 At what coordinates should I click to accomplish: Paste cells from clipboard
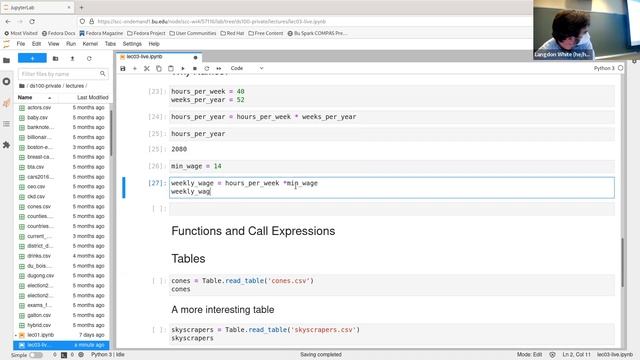[x=171, y=69]
